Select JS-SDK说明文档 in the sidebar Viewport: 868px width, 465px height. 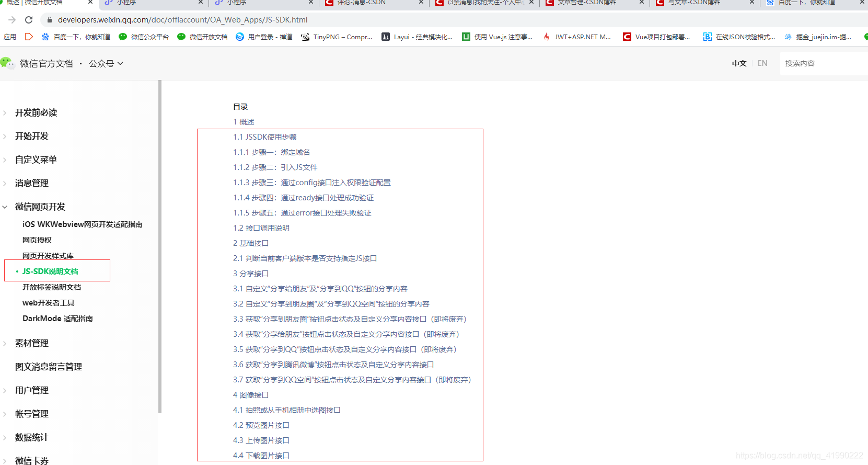click(x=50, y=271)
